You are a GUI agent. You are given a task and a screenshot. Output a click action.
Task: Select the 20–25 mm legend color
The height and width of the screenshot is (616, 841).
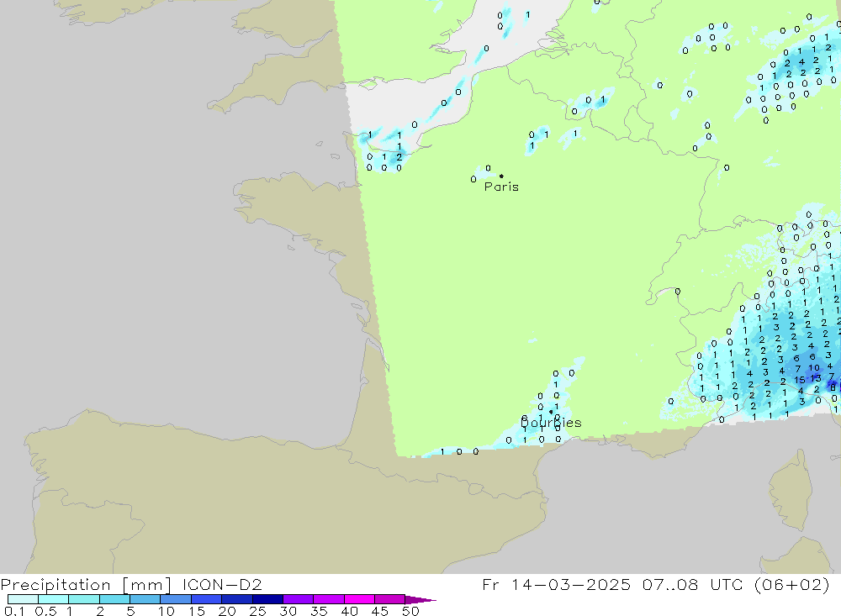(x=237, y=599)
